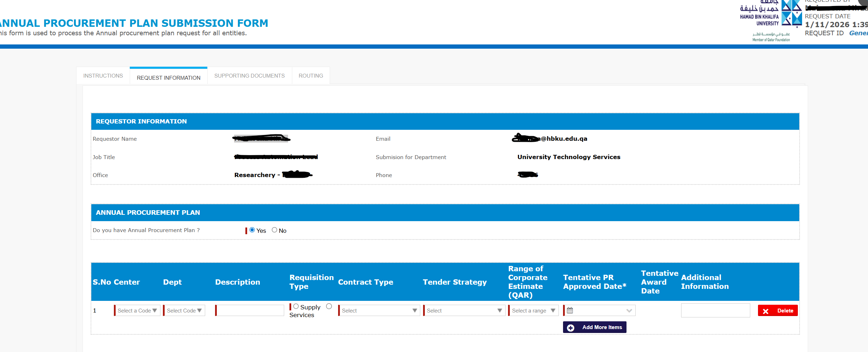868x352 pixels.
Task: Select the Request Information tab
Action: (169, 78)
